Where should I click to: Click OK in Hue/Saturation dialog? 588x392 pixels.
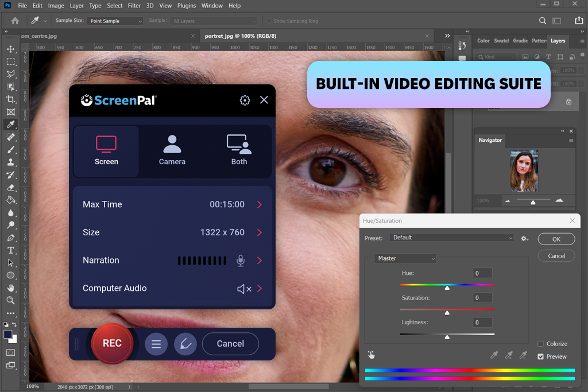556,239
